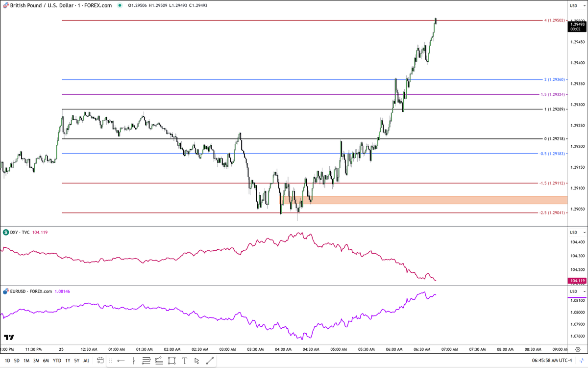Click British Pound / U.S. Dollar symbol title
Image resolution: width=588 pixels, height=368 pixels.
coord(61,5)
